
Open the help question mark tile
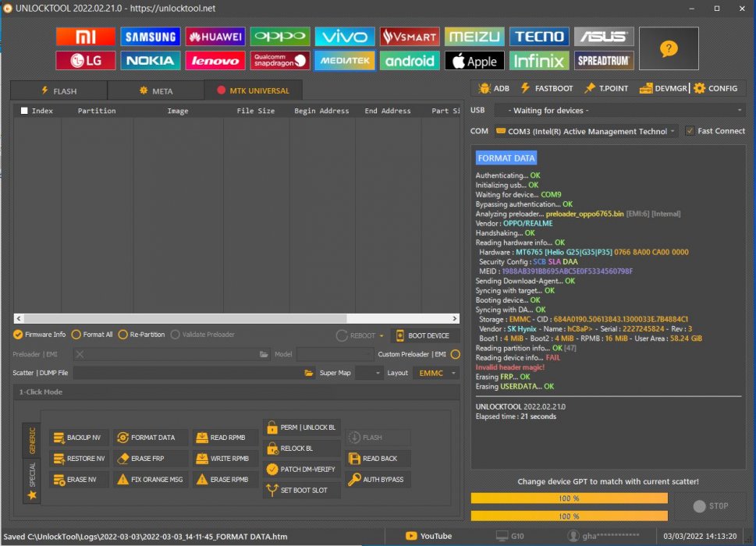[669, 48]
